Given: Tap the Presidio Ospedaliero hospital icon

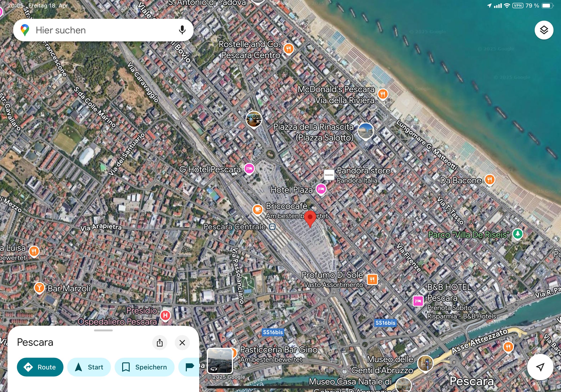Looking at the screenshot, I should (x=165, y=316).
